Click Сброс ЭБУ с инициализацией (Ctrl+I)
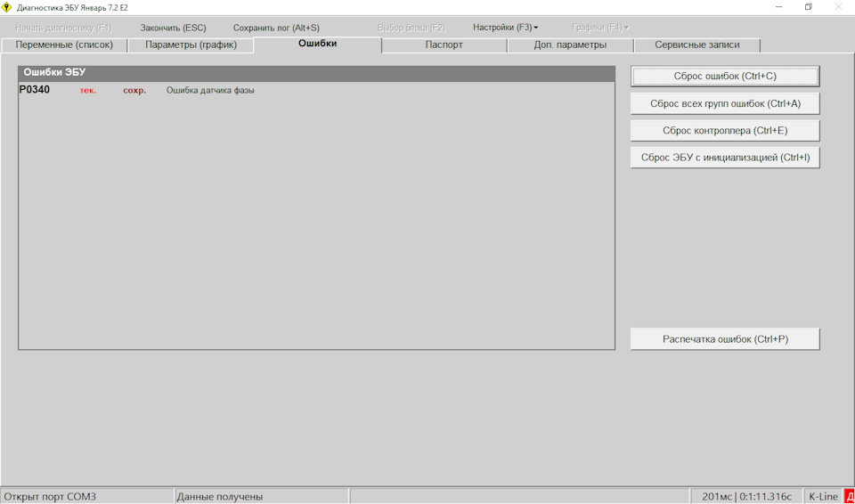Image resolution: width=855 pixels, height=504 pixels. pyautogui.click(x=725, y=158)
